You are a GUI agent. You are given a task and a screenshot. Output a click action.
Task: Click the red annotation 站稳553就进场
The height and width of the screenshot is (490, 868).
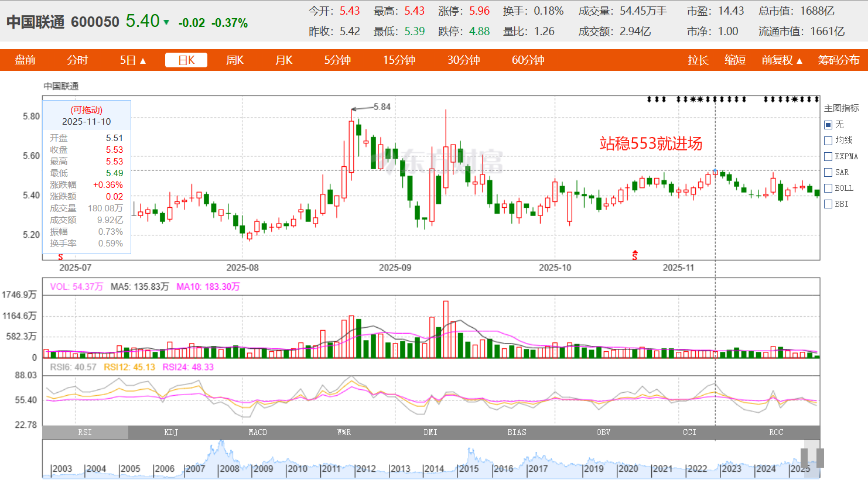coord(651,143)
